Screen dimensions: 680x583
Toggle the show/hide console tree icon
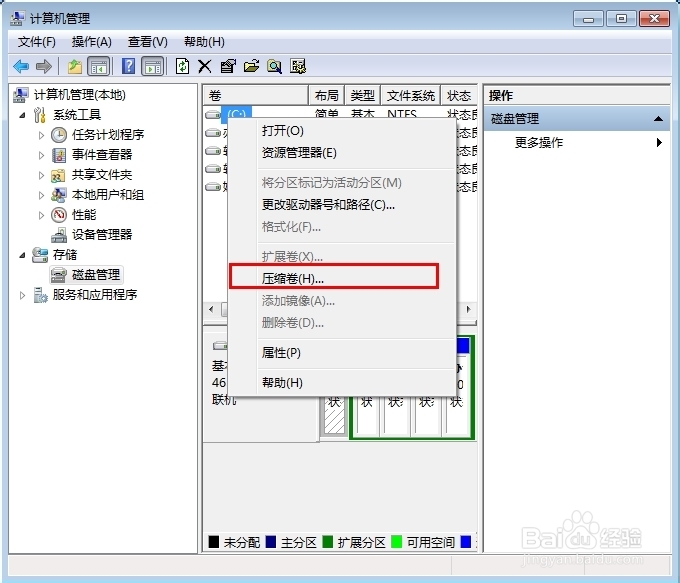[x=98, y=66]
